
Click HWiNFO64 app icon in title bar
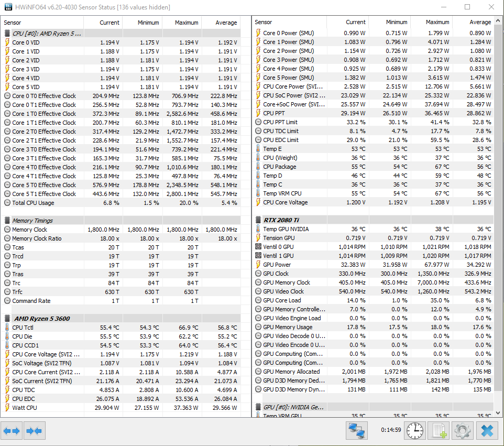[8, 7]
